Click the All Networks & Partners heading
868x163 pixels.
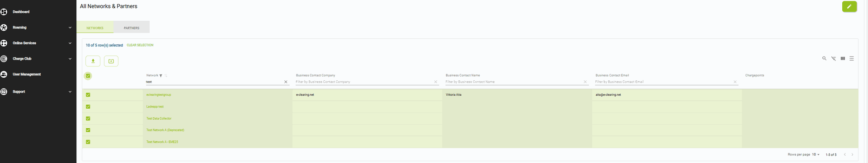tap(108, 6)
